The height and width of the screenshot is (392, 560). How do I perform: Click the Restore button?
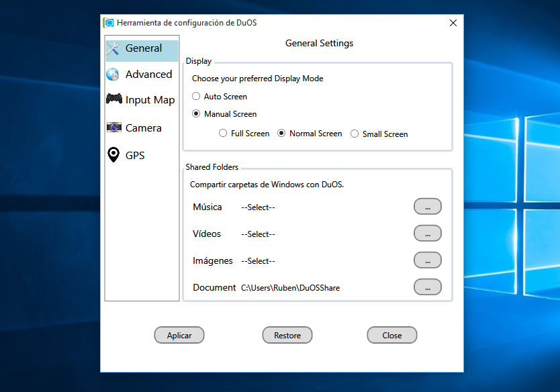(287, 335)
